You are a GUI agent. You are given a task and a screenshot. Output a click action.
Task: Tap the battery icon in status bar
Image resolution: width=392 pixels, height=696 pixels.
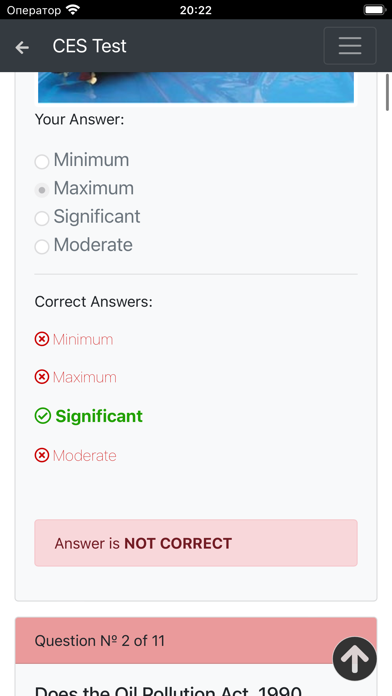tap(375, 10)
